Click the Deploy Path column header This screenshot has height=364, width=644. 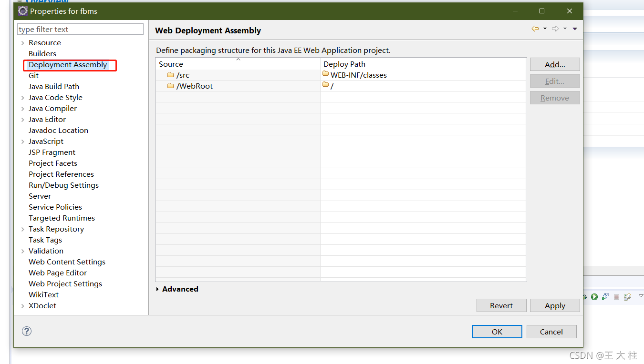[423, 64]
